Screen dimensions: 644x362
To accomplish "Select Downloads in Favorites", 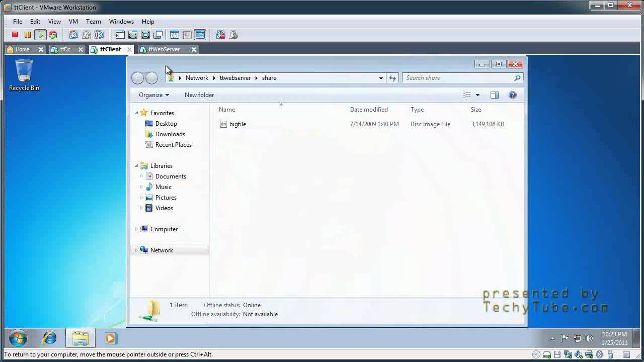I will (170, 134).
